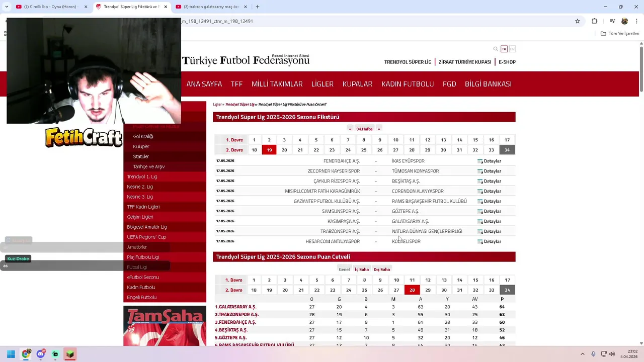The width and height of the screenshot is (644, 362).
Task: Close the trabzon galatasaray maç özeti tab
Action: pyautogui.click(x=245, y=7)
